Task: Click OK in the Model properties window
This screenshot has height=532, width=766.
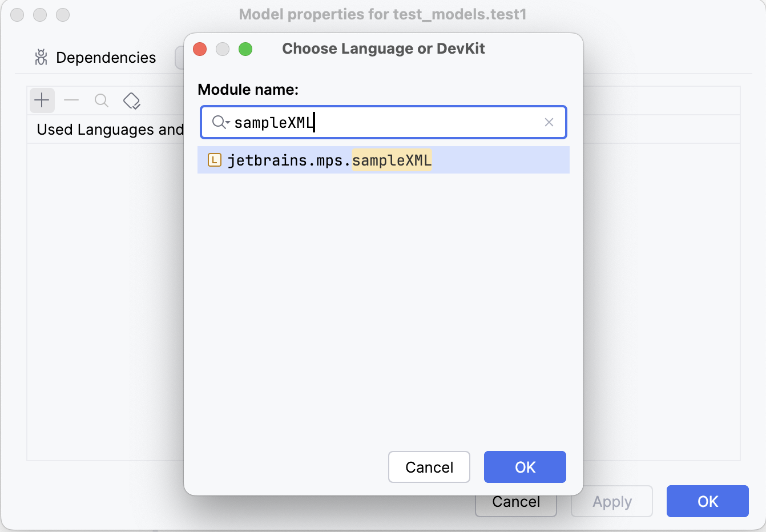Action: click(708, 501)
